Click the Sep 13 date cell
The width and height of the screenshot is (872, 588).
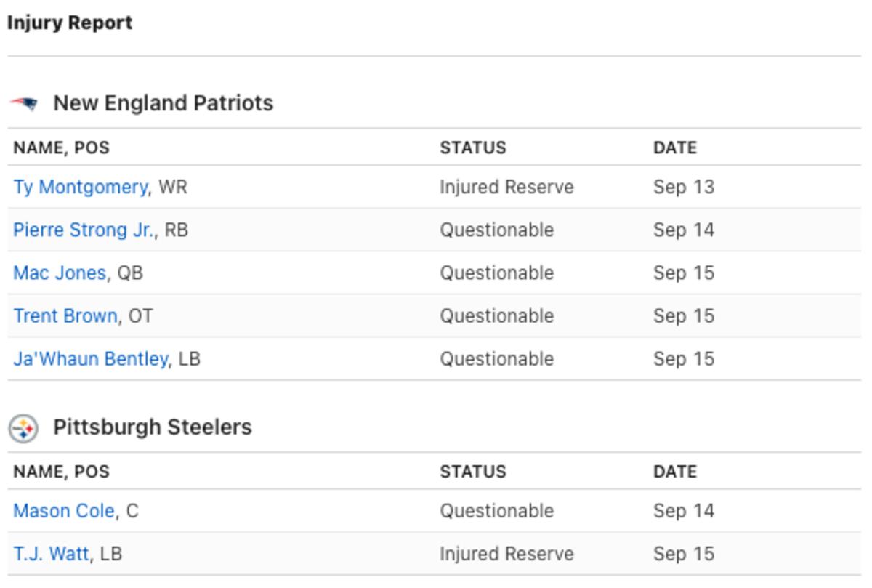point(683,188)
